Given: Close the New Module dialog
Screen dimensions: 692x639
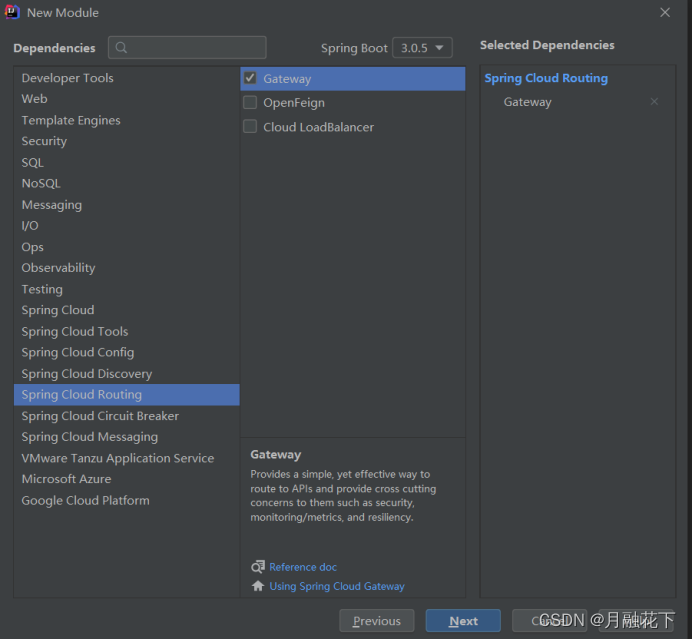Looking at the screenshot, I should coord(665,12).
